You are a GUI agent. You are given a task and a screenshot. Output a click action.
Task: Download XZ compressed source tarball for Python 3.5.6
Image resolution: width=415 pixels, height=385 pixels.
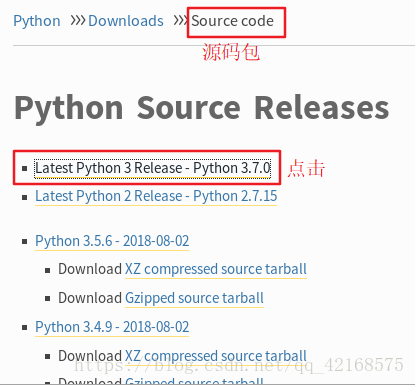tap(216, 269)
